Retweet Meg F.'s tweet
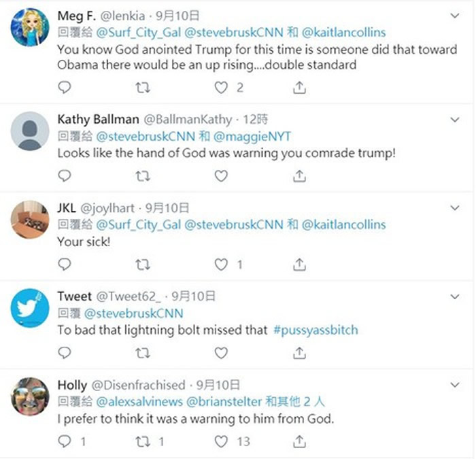 (x=142, y=87)
